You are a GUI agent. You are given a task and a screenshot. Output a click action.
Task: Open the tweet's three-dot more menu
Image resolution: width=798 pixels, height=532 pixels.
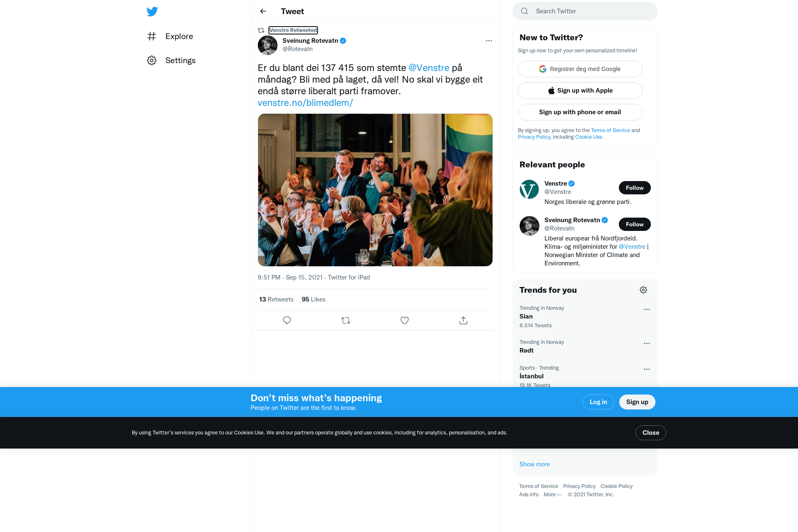pyautogui.click(x=489, y=41)
